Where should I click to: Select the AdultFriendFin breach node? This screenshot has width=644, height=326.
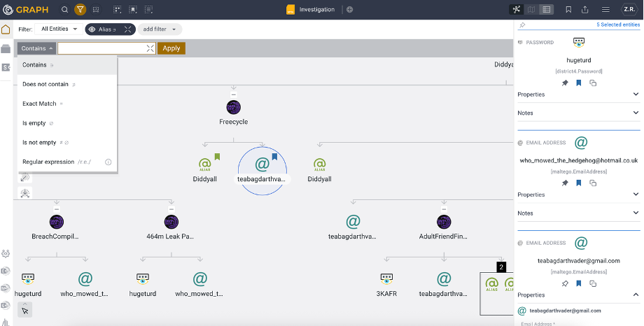[x=444, y=222]
